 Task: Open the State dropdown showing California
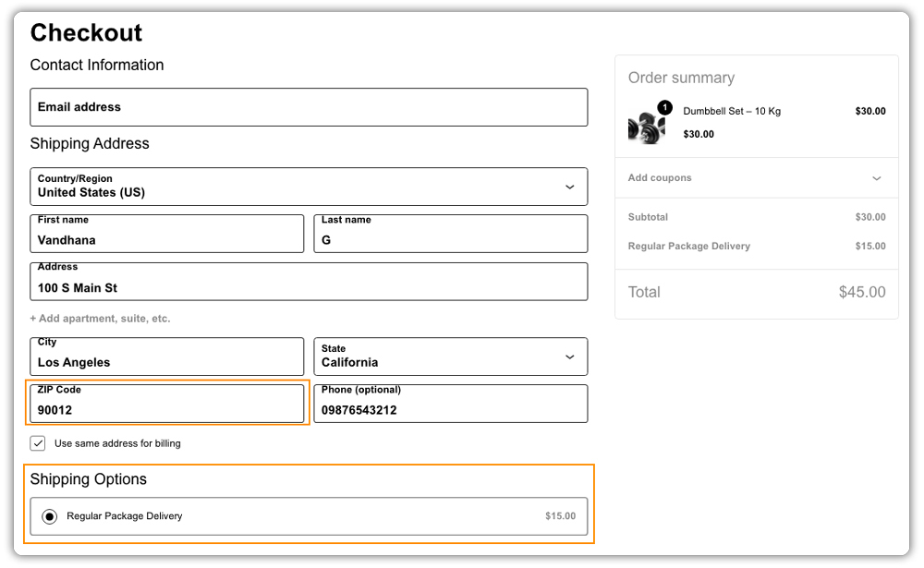click(450, 357)
